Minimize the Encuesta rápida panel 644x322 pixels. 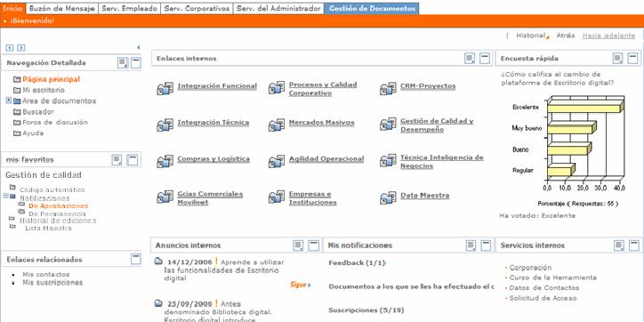pyautogui.click(x=633, y=59)
